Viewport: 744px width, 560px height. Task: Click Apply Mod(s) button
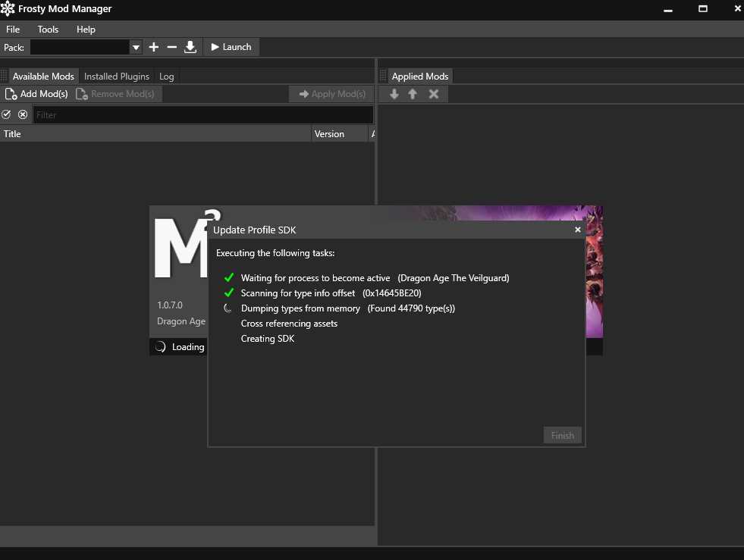332,94
